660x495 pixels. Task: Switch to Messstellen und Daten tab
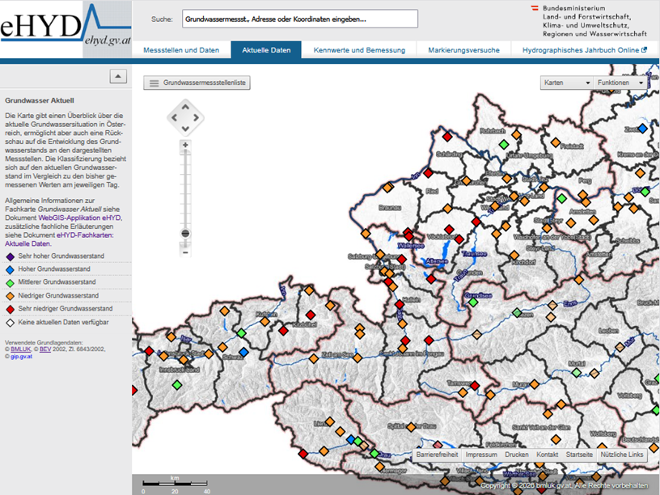point(181,50)
